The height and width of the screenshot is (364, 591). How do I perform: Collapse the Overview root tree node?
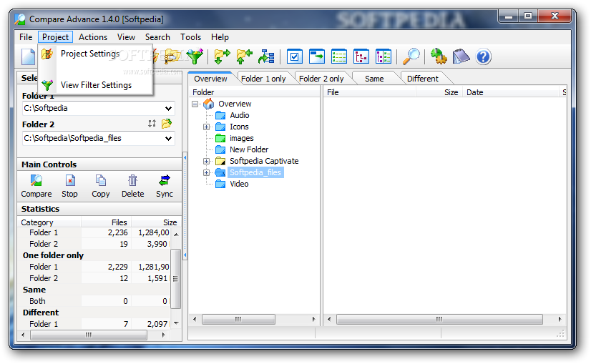coord(195,104)
